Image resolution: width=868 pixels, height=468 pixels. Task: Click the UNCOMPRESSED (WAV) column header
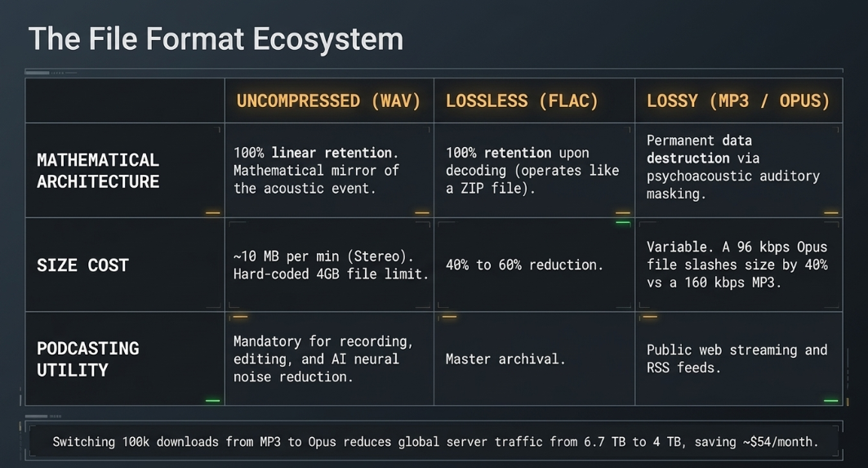coord(329,100)
